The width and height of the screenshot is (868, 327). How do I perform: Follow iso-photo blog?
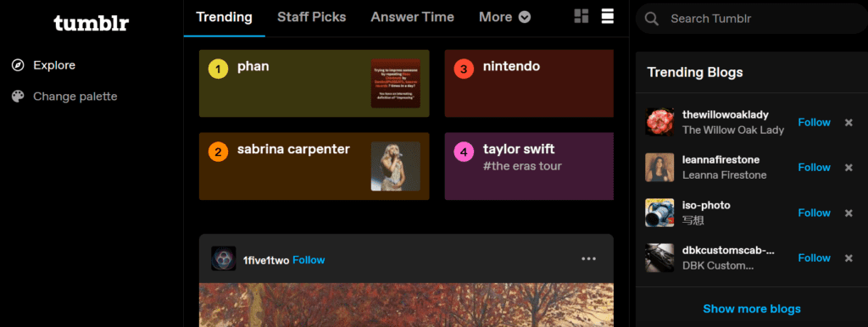(x=815, y=213)
